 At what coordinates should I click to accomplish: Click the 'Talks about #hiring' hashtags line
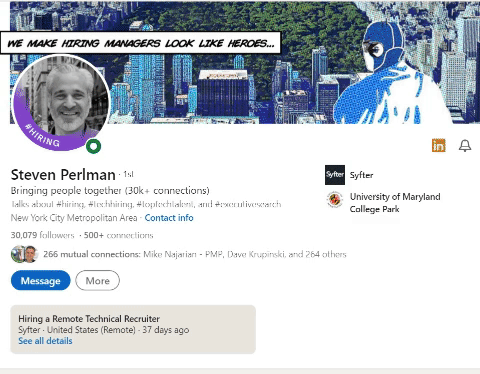[146, 204]
